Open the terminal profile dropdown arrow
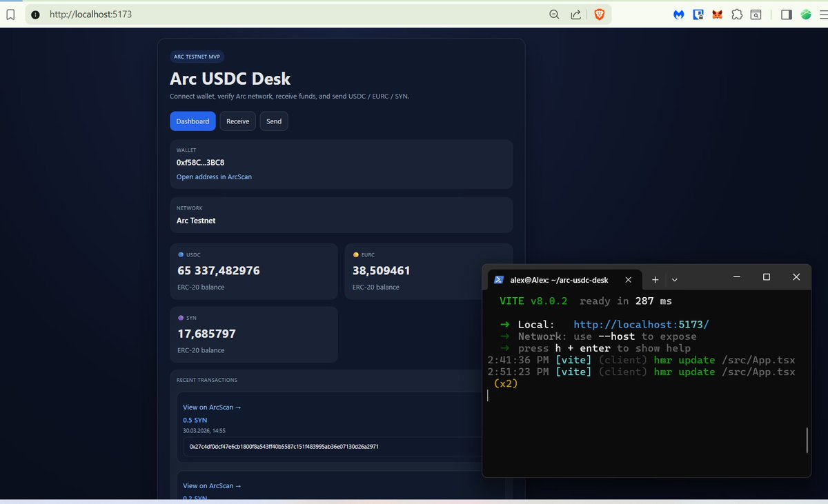This screenshot has width=828, height=504. coord(675,279)
